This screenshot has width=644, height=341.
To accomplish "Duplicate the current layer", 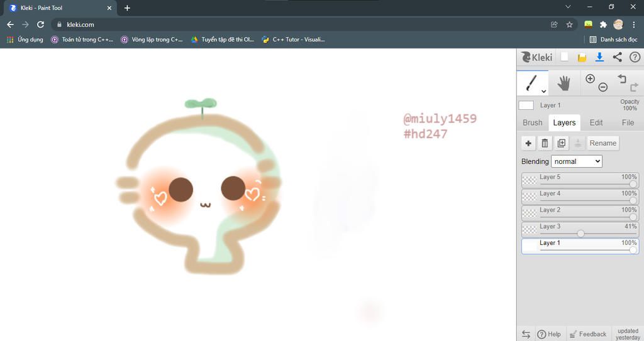I will [562, 143].
